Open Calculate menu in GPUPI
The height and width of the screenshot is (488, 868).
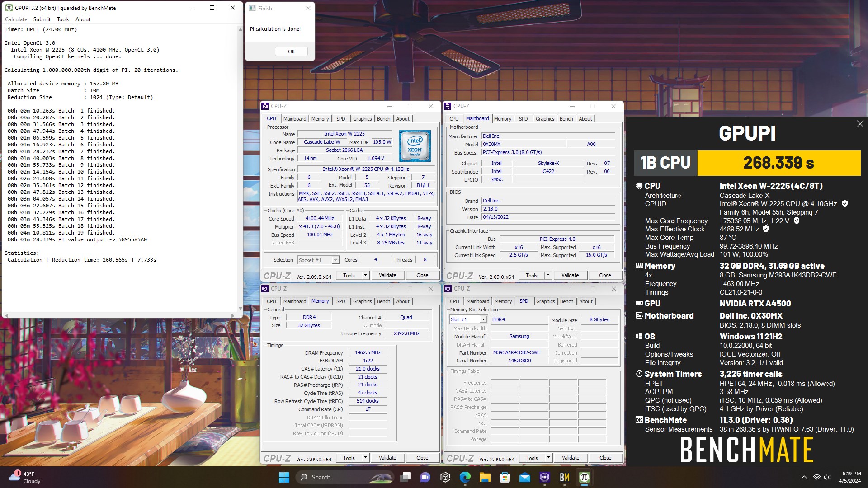(16, 19)
